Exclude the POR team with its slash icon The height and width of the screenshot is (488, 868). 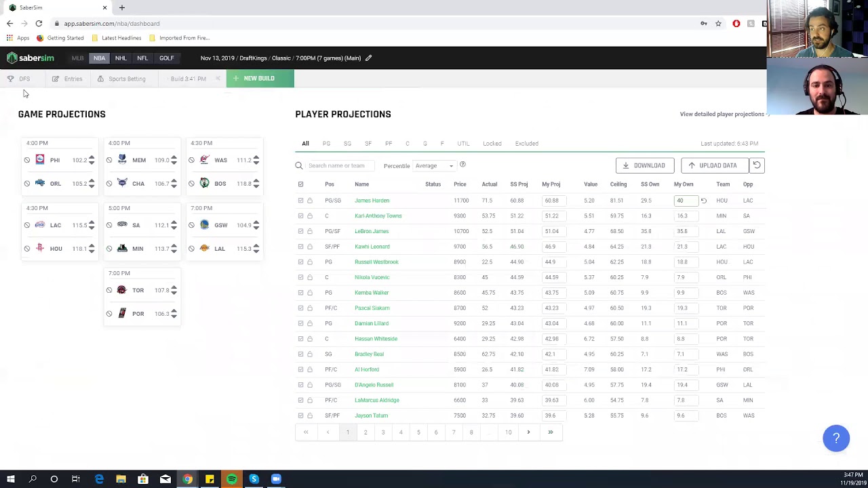(x=109, y=314)
